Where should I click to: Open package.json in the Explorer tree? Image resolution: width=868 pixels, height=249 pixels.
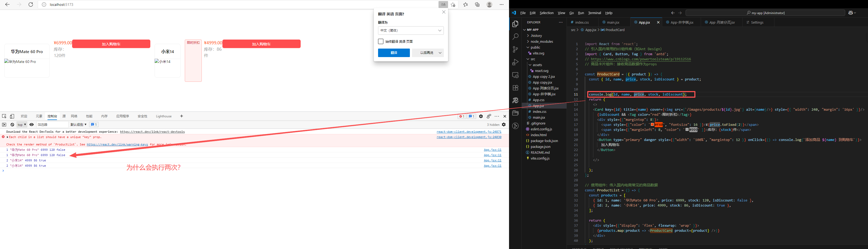541,147
